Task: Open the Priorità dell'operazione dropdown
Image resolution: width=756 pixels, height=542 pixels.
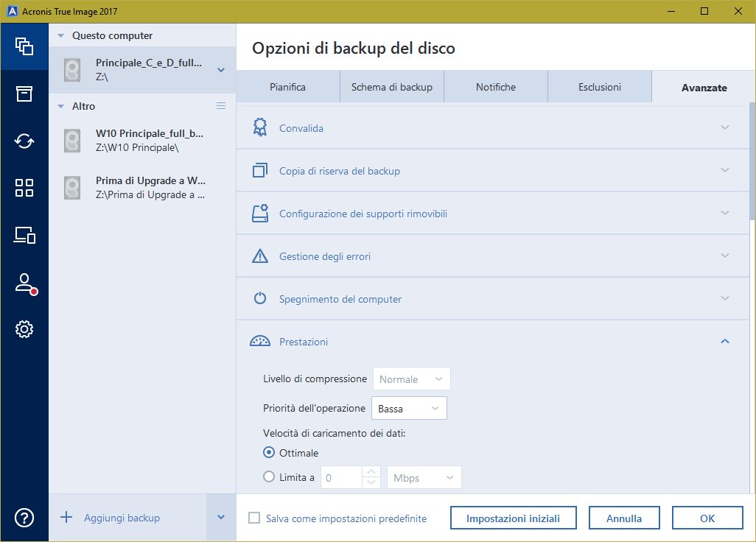Action: click(409, 408)
